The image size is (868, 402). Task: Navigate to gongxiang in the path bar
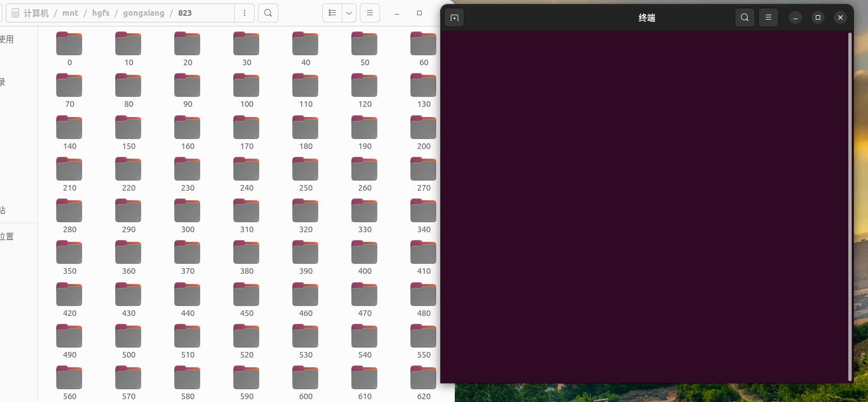143,13
